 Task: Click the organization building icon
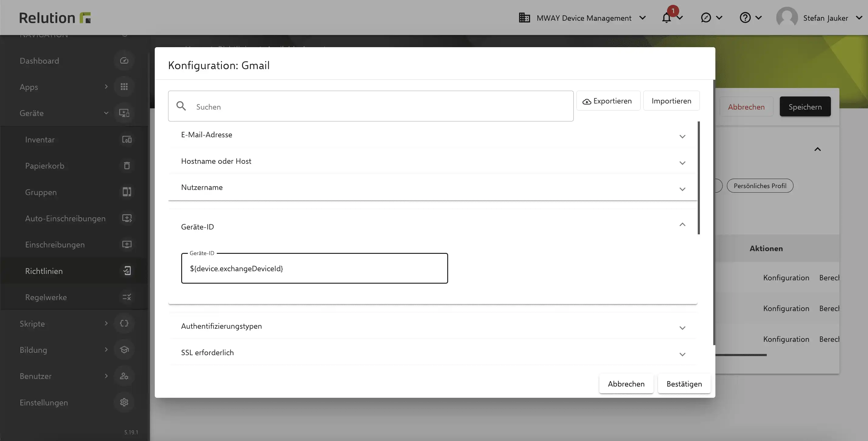click(x=524, y=18)
